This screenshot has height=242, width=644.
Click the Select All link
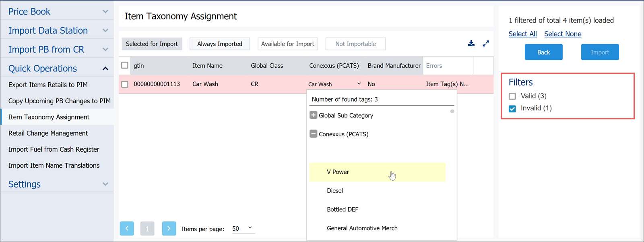522,34
